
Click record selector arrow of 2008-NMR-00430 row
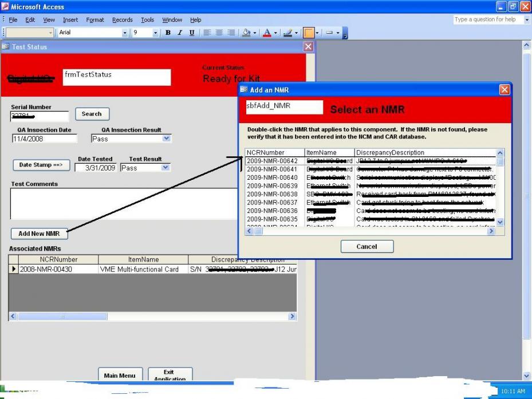click(14, 269)
